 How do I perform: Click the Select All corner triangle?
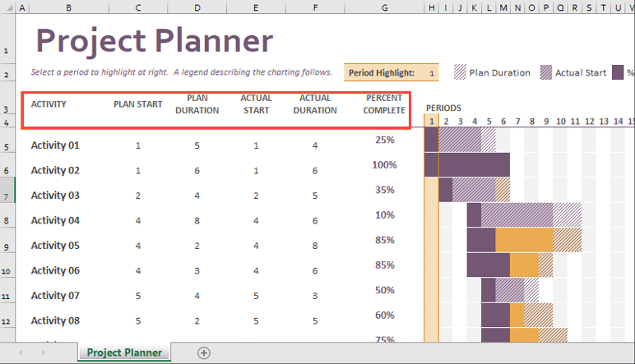coord(9,7)
